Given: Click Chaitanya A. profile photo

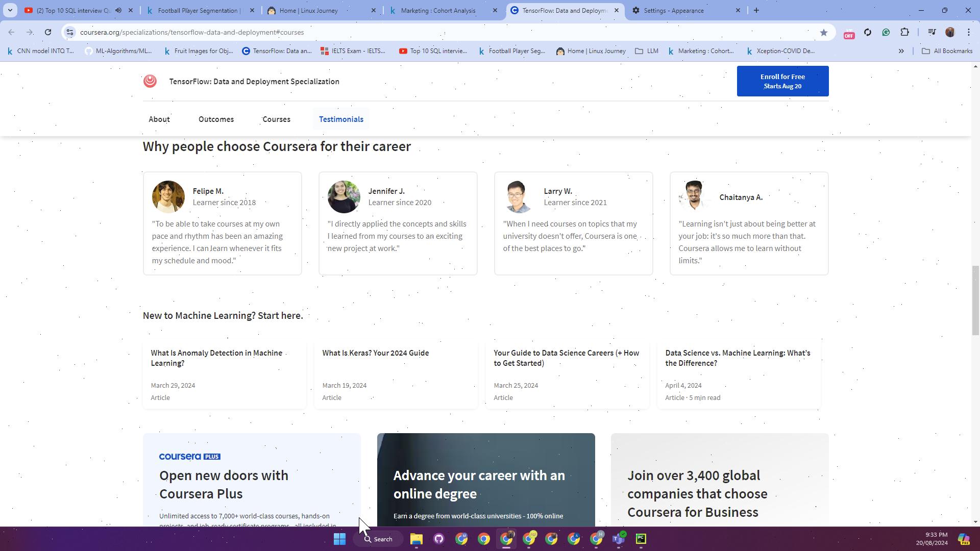Looking at the screenshot, I should pyautogui.click(x=694, y=196).
